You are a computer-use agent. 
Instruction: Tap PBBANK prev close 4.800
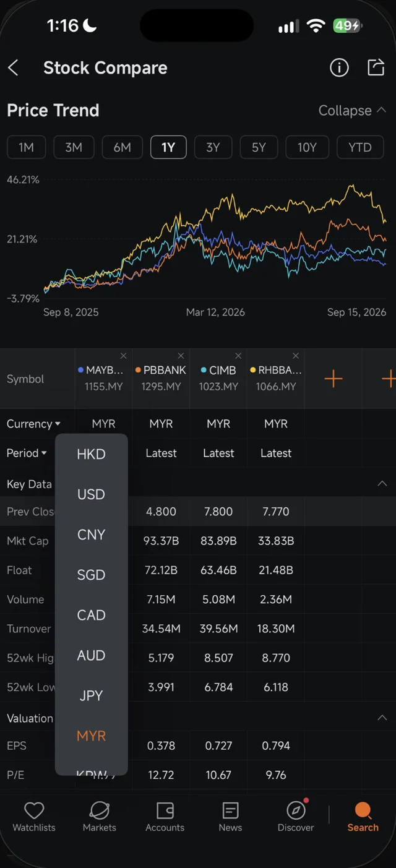pos(161,512)
